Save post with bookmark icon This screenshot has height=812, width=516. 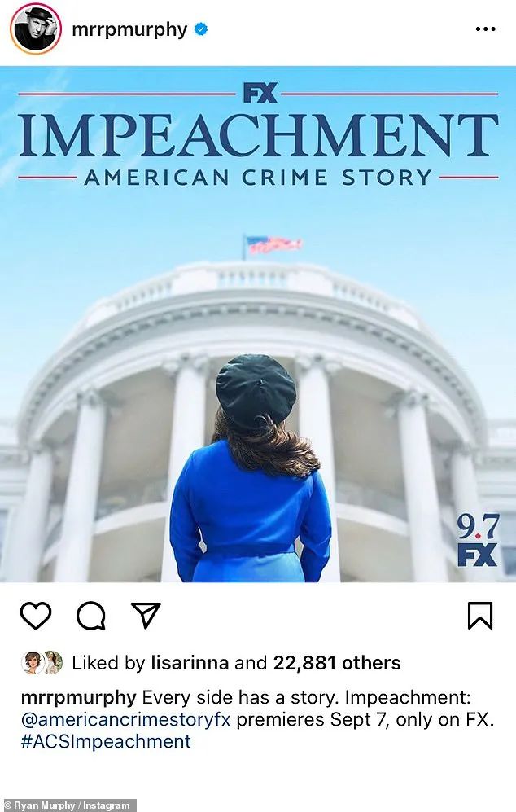480,615
